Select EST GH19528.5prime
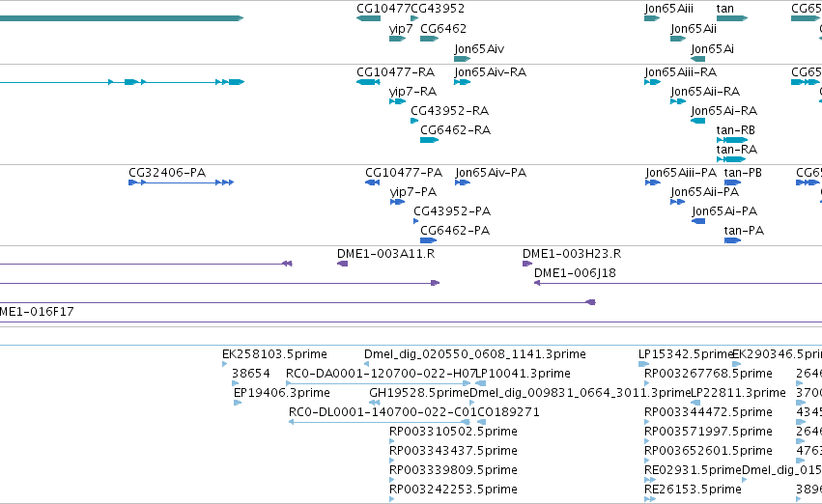The width and height of the screenshot is (822, 504). click(x=419, y=393)
